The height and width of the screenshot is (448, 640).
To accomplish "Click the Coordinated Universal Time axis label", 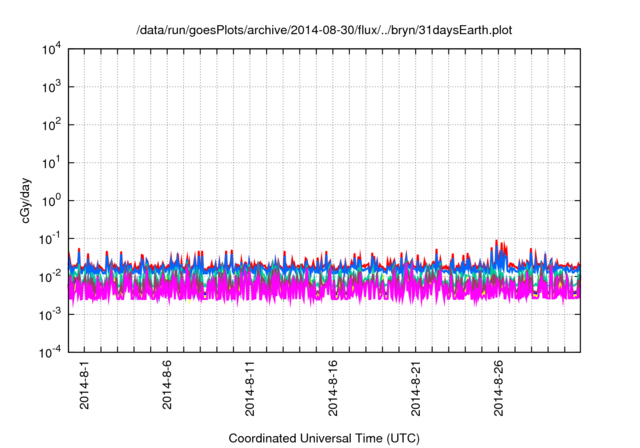I will (324, 438).
